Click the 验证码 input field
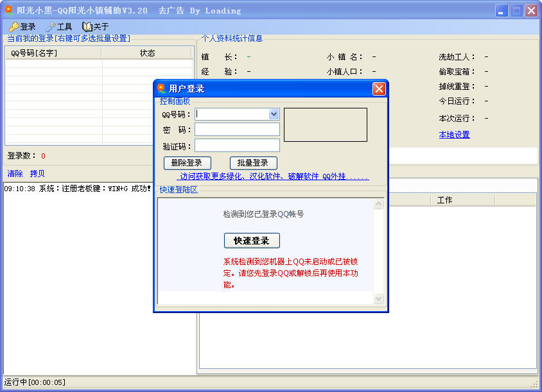The width and height of the screenshot is (542, 392). pos(237,146)
